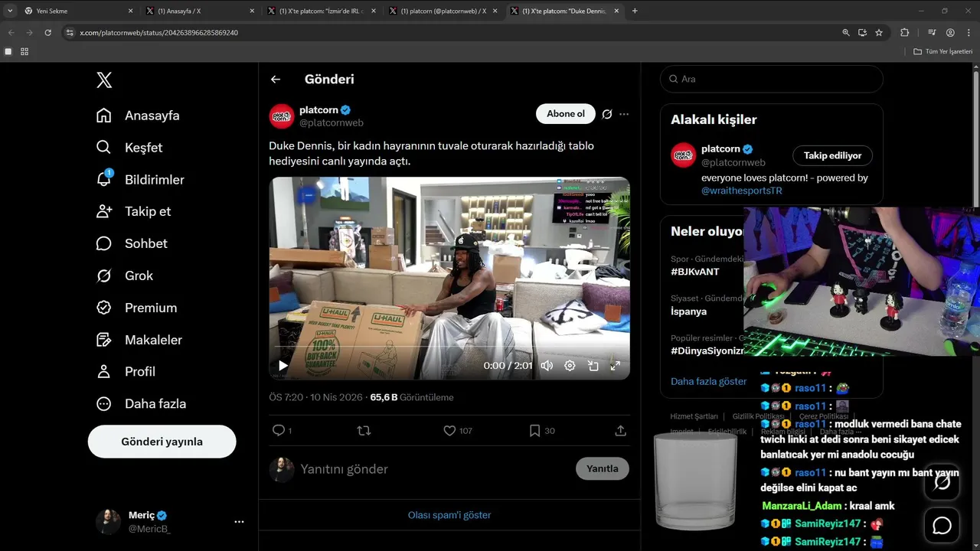Mute the video with speaker icon
Viewport: 980px width, 551px height.
(x=547, y=366)
